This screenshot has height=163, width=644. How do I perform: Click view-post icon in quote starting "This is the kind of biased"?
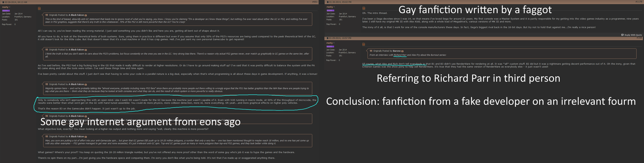(x=86, y=15)
